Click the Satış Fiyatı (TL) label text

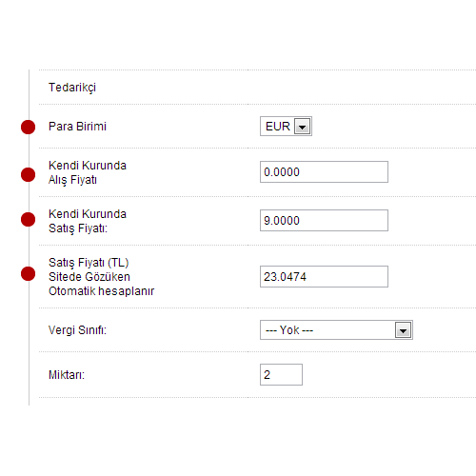[89, 263]
